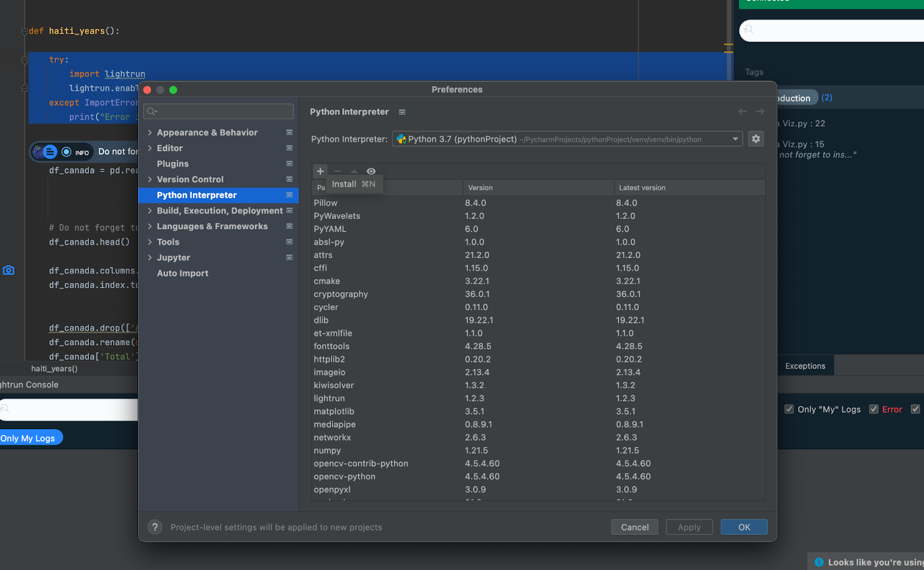Screen dimensions: 924x570
Task: Select the openpyxl package row
Action: pos(538,490)
